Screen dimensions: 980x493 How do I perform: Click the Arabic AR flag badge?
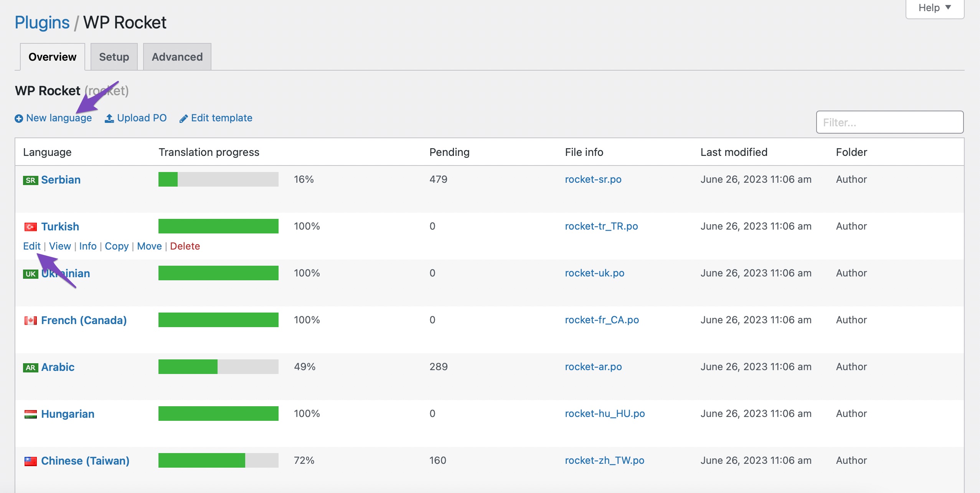point(30,367)
